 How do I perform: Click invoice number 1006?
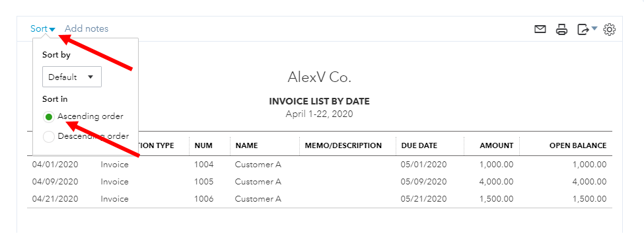pos(204,199)
